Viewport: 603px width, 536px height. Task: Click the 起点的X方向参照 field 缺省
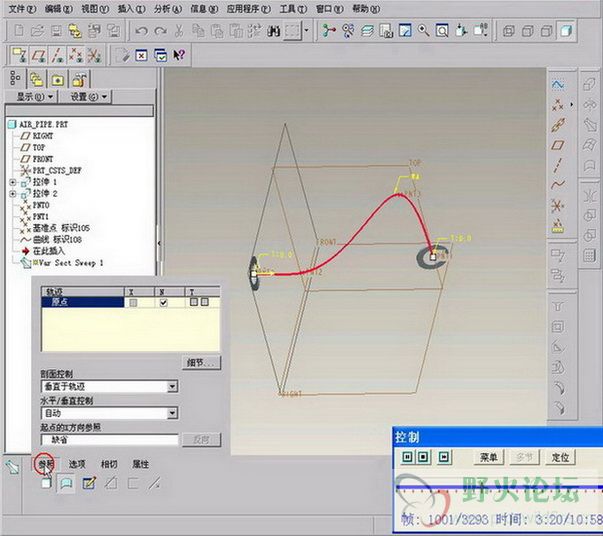coord(110,439)
